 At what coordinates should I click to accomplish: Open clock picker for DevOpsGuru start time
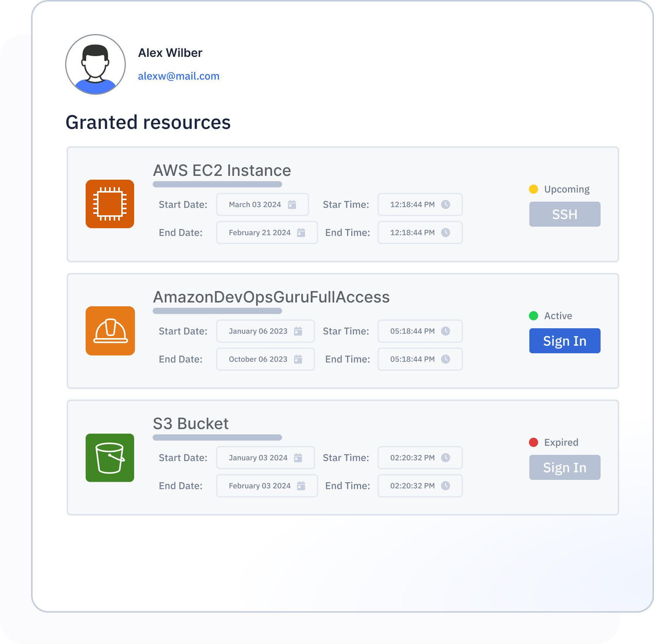446,331
